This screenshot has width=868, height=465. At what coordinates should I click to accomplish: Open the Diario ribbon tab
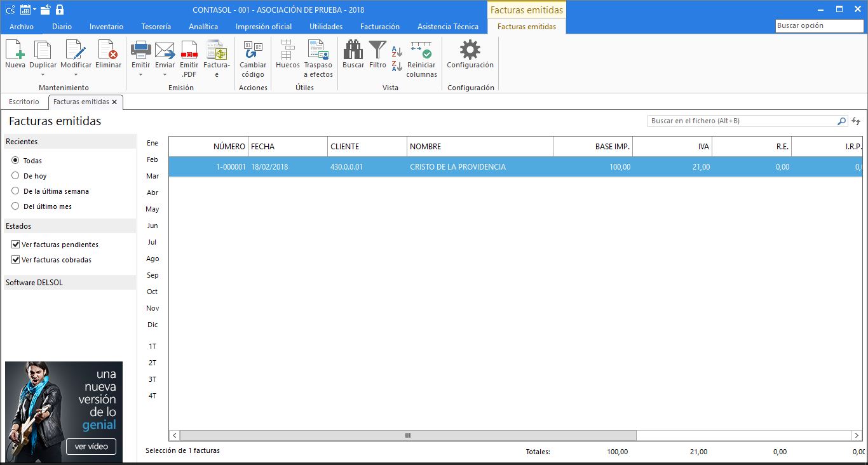[62, 27]
